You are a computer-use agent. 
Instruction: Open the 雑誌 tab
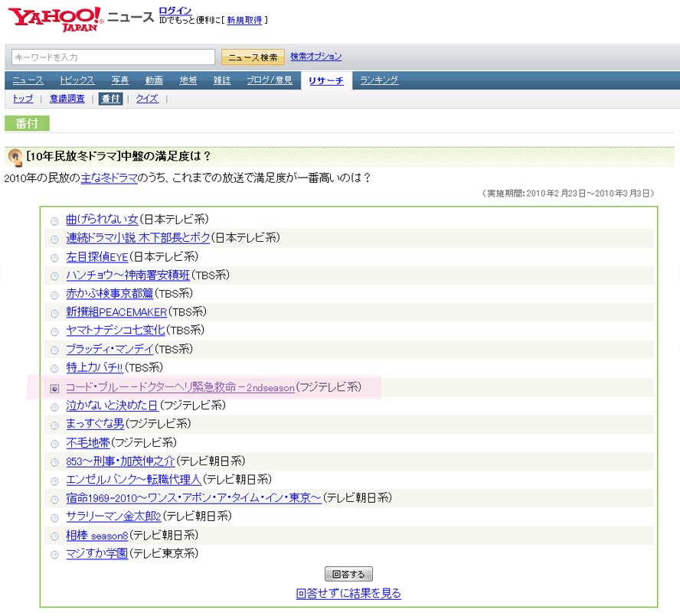coord(222,80)
